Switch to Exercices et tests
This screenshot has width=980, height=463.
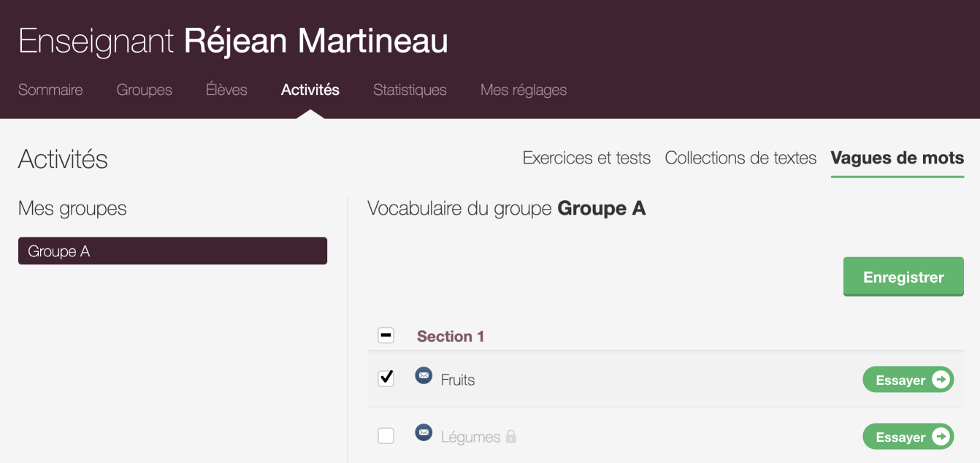586,158
